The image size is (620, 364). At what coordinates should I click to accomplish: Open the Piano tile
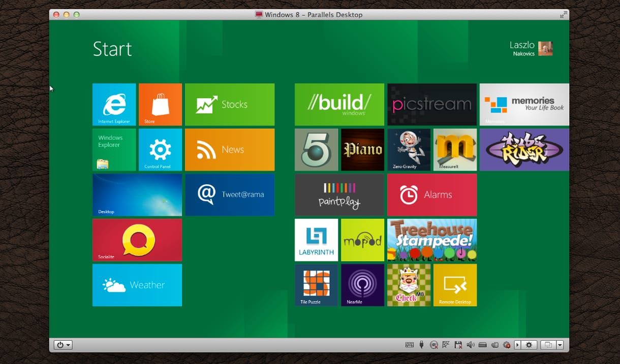click(362, 150)
